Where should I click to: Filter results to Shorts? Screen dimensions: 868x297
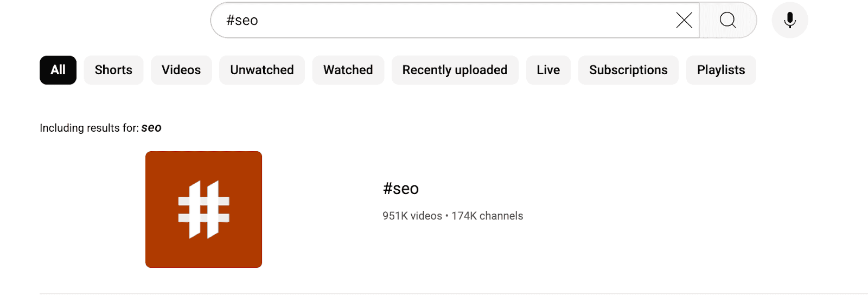pos(113,70)
